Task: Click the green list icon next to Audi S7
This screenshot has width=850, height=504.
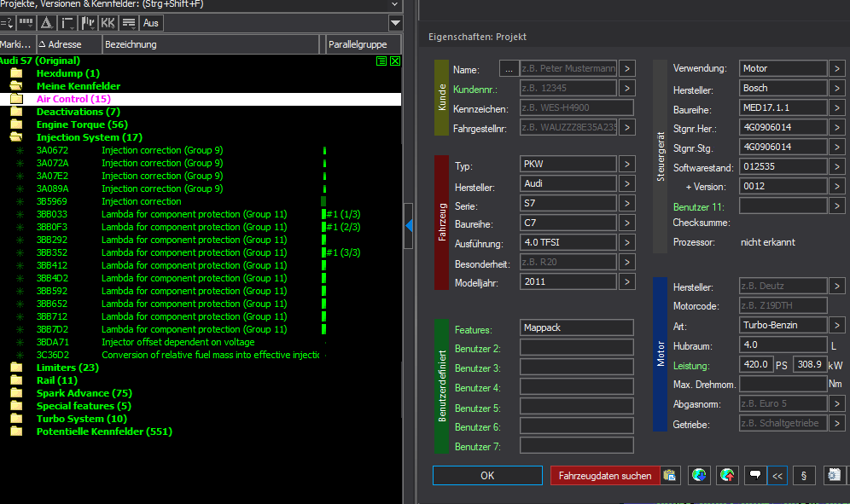Action: 381,61
